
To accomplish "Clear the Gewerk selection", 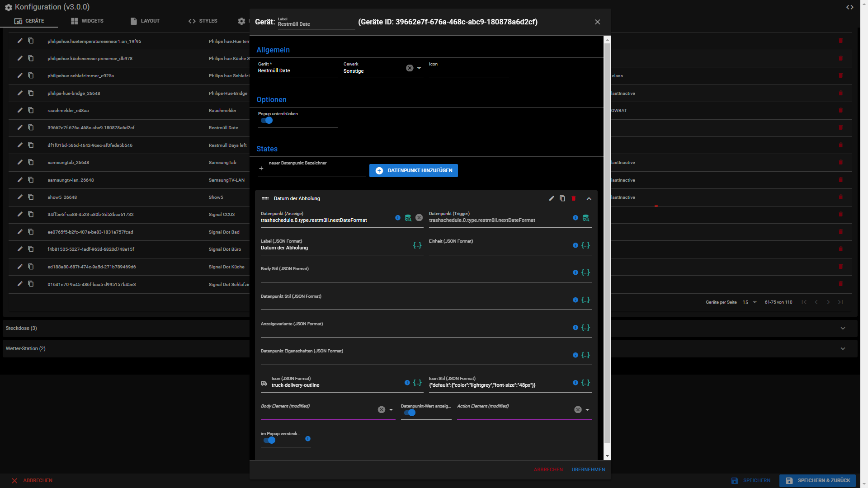I will [410, 68].
